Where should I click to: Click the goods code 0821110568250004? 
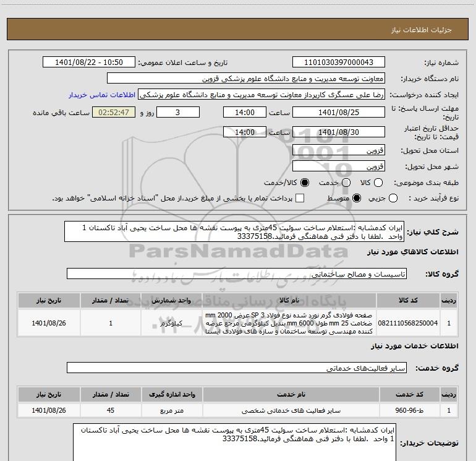tap(408, 323)
